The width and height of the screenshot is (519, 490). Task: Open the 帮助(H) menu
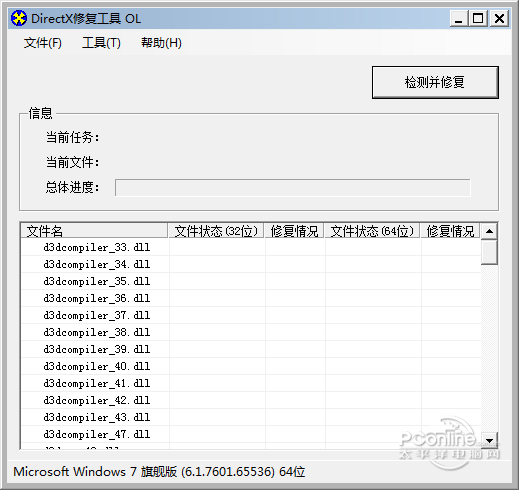click(x=161, y=43)
